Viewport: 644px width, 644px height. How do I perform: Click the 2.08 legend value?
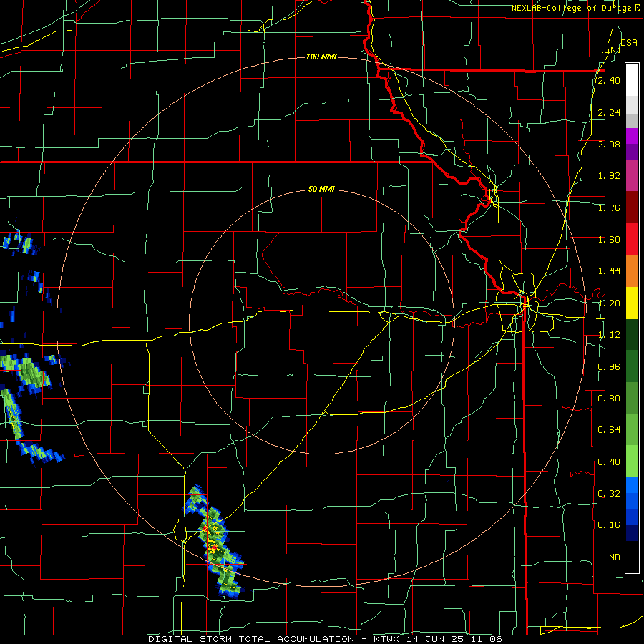click(x=609, y=144)
